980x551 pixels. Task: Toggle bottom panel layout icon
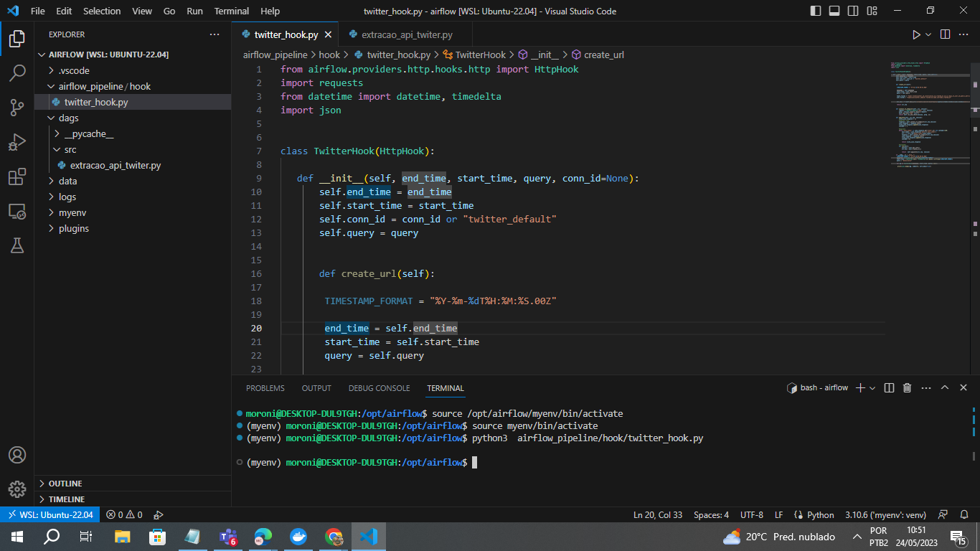click(x=834, y=11)
